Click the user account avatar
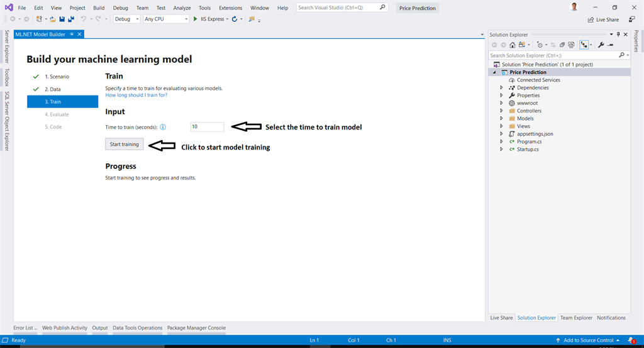The width and height of the screenshot is (644, 348). pyautogui.click(x=574, y=7)
